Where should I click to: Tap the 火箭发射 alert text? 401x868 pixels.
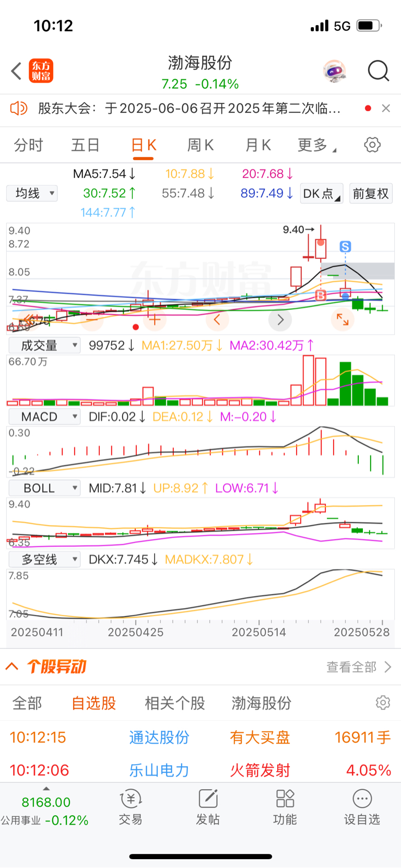click(260, 770)
